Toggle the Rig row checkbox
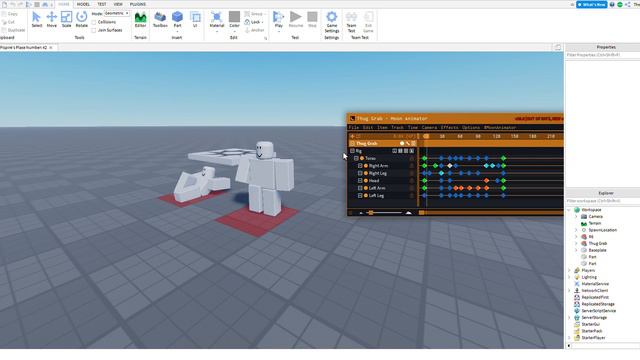This screenshot has height=360, width=640. (352, 151)
